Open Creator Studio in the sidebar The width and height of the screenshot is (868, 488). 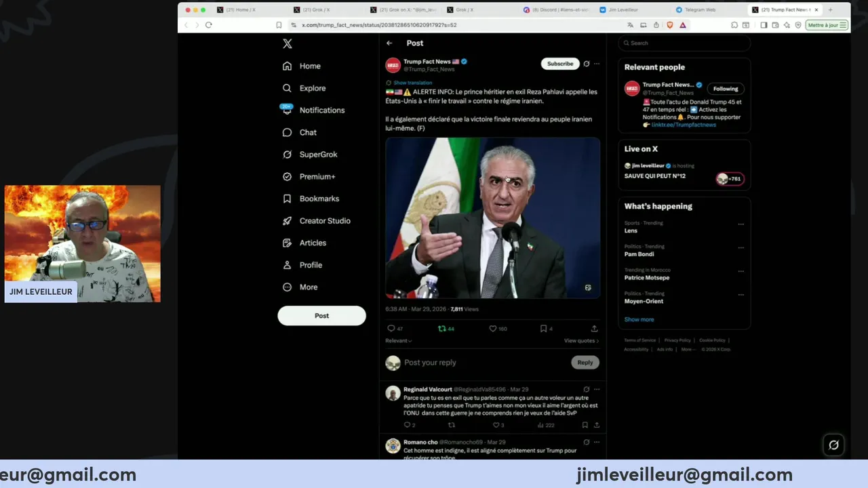click(316, 221)
